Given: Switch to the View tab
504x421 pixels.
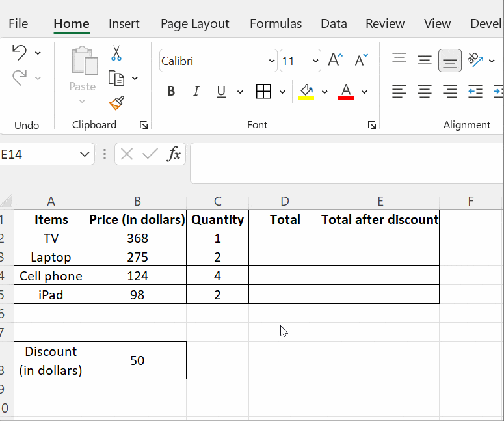Looking at the screenshot, I should point(437,24).
